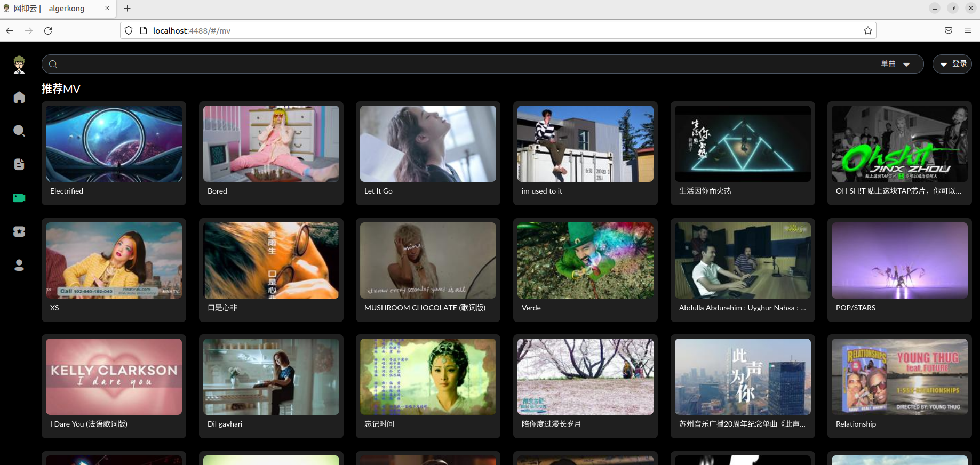The image size is (980, 465).
Task: Click the Bored title text
Action: tap(217, 191)
